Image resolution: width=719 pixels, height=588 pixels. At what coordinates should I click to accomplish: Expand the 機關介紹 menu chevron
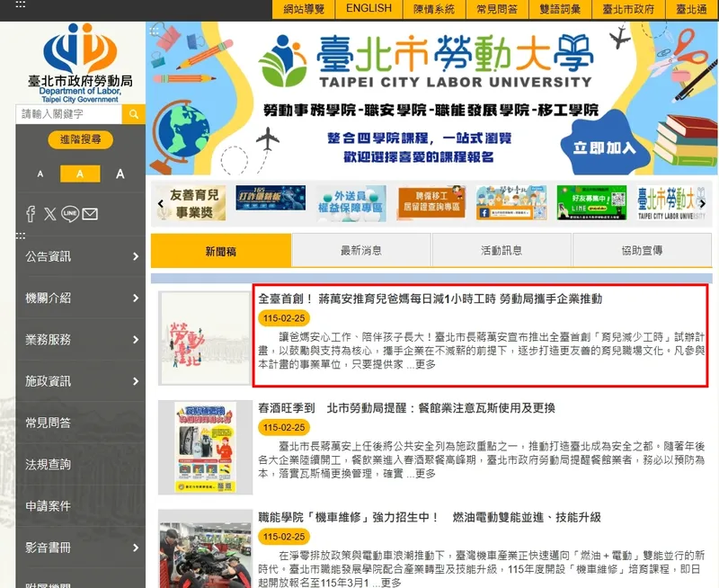point(136,298)
